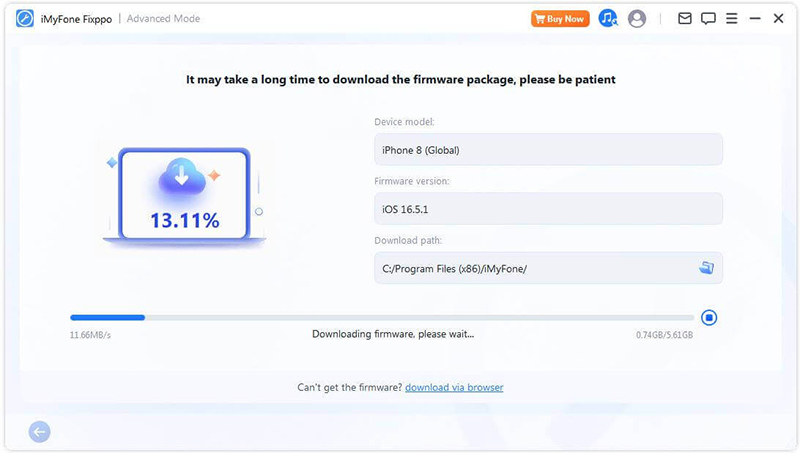
Task: Click the 13.11% progress percentage
Action: pyautogui.click(x=185, y=220)
